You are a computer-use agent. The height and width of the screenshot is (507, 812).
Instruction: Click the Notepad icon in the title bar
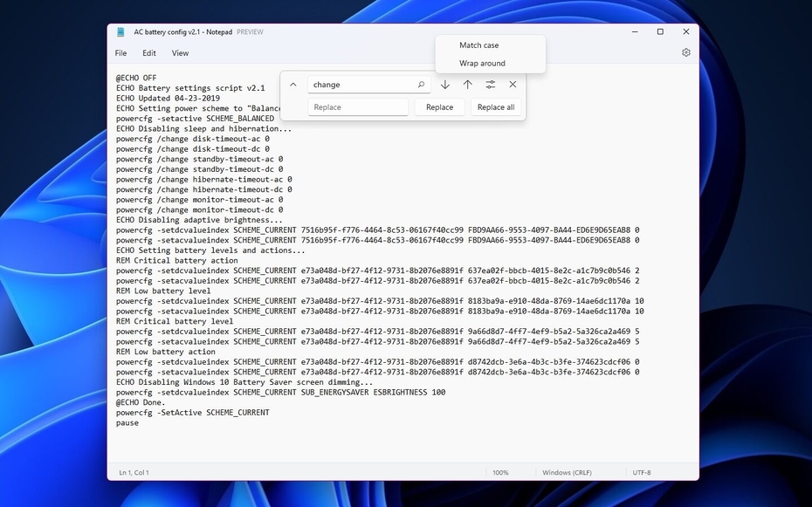[x=120, y=31]
